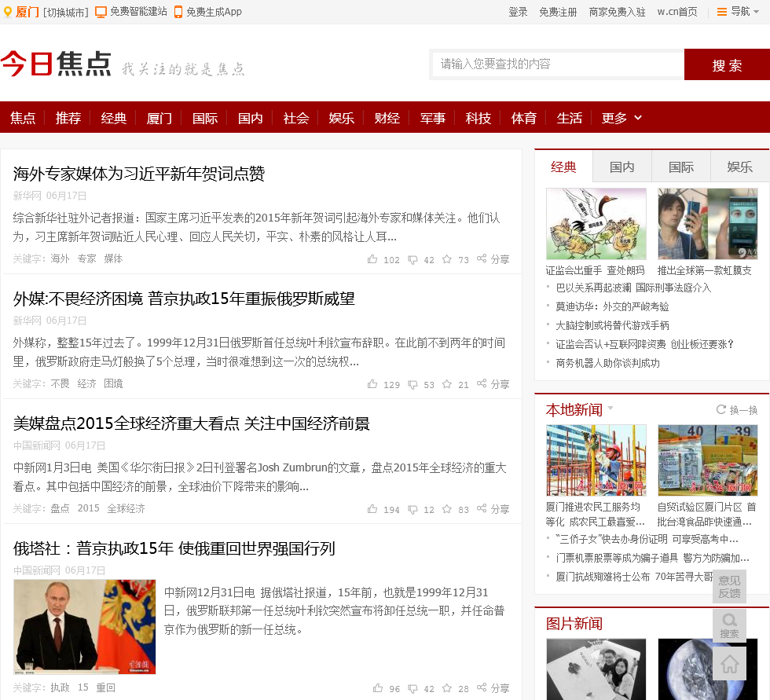
Task: Like the 俄塔社 普京执政 article (96)
Action: tap(378, 688)
